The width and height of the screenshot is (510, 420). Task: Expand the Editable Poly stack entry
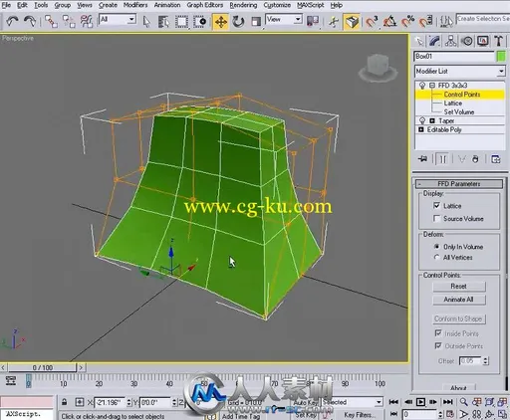(421, 129)
